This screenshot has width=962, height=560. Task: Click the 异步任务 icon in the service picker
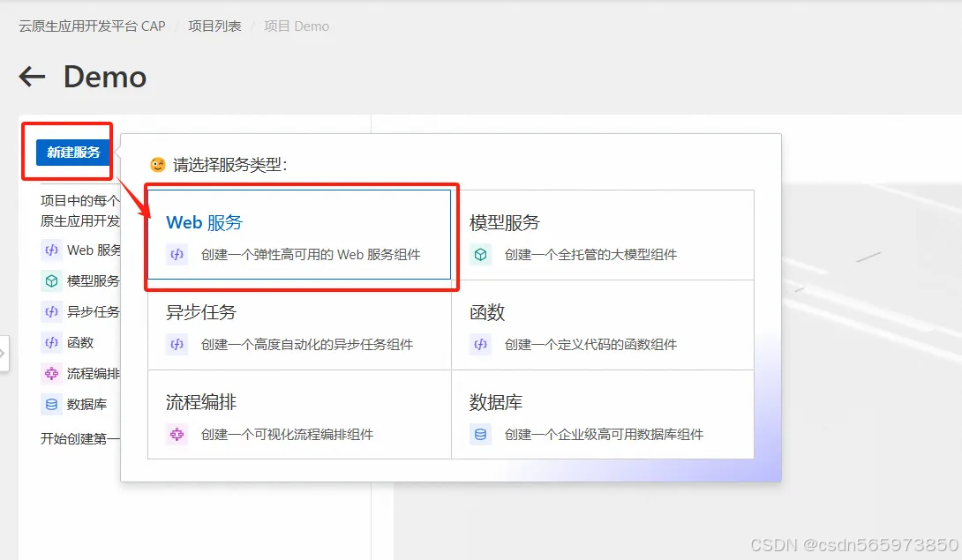tap(177, 344)
